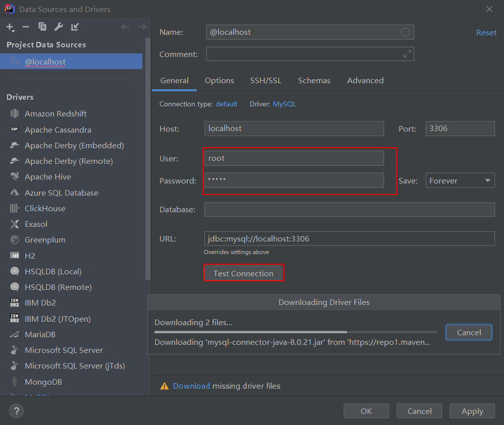Click the drivers list vertical scrollbar
Viewport: 504px width, 425px height.
(147, 159)
